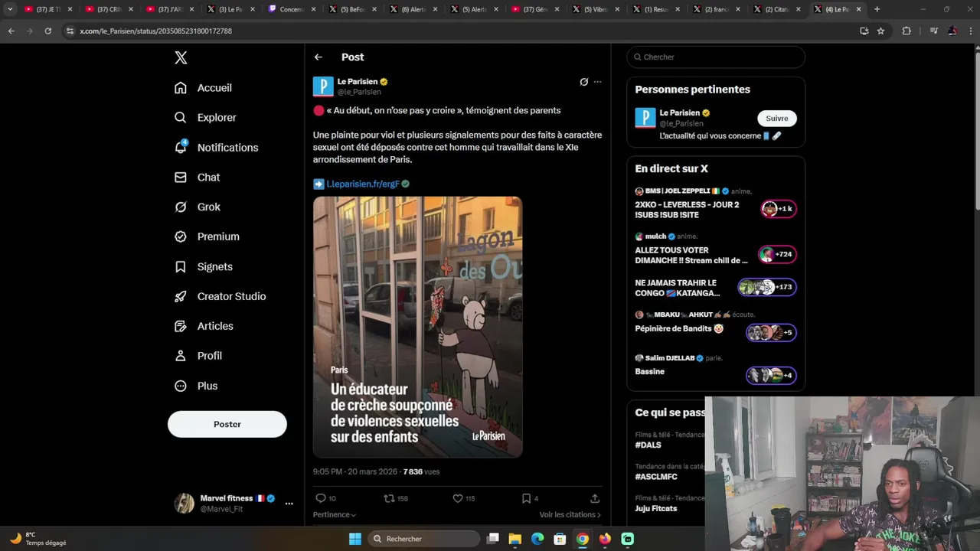Expand Pertinence sort dropdown
This screenshot has height=551, width=980.
[335, 515]
